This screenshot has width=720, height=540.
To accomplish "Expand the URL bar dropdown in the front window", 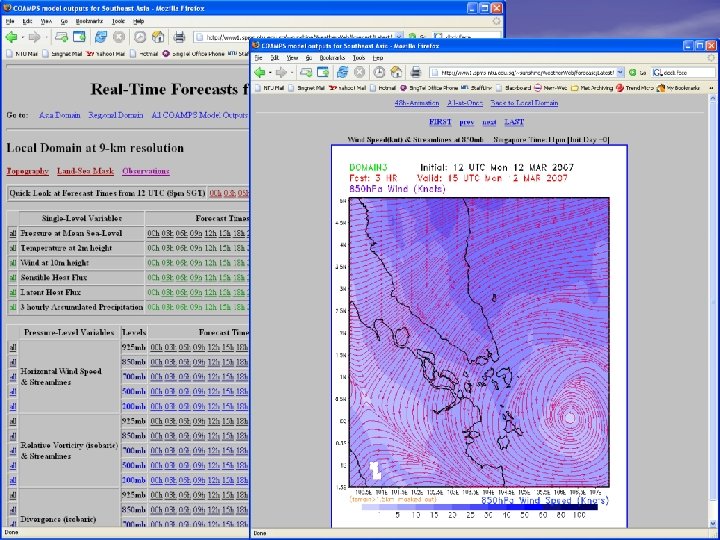I will pos(620,73).
